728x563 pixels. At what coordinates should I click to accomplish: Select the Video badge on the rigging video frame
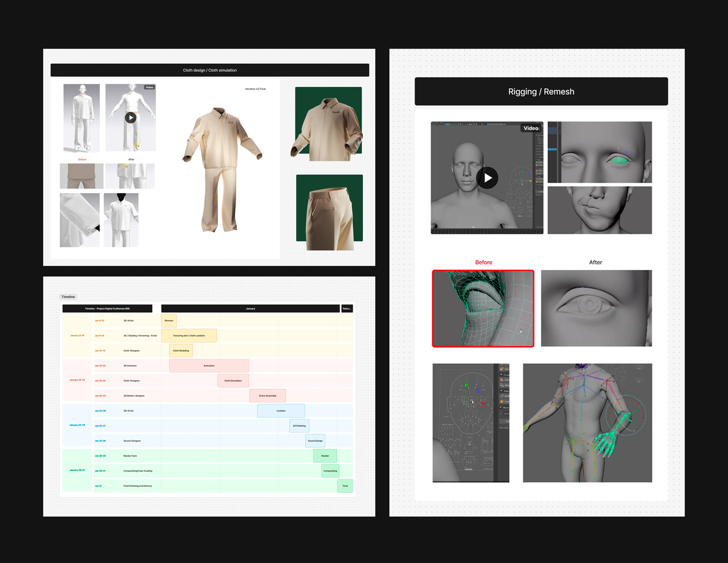click(x=531, y=128)
